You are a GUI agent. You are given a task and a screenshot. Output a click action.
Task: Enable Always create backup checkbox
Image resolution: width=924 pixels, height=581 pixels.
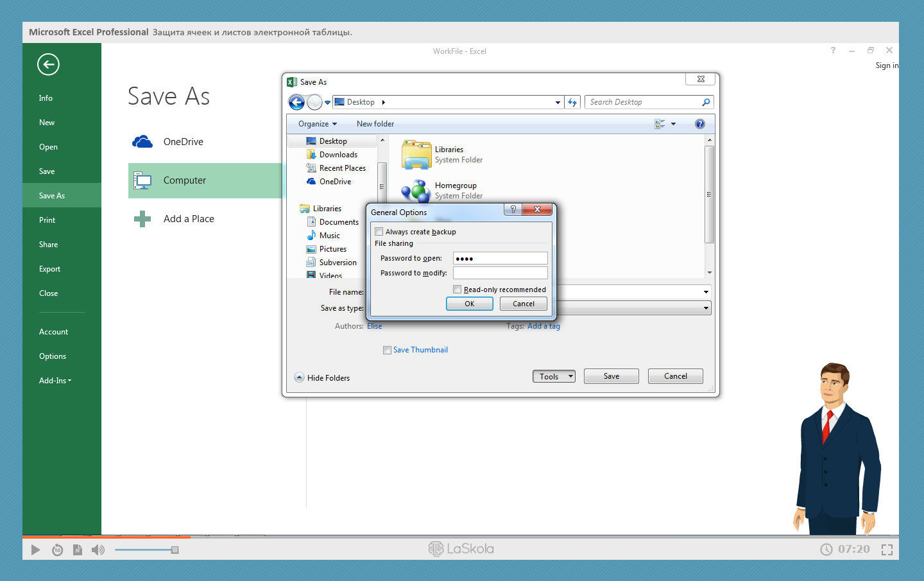coord(379,232)
